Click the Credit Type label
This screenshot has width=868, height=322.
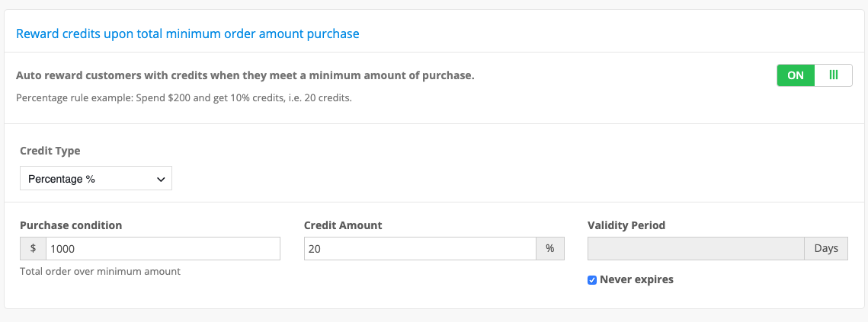pyautogui.click(x=50, y=151)
